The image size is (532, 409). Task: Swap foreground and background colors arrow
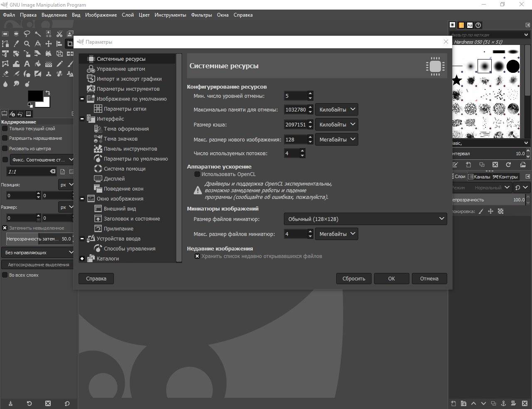[48, 92]
